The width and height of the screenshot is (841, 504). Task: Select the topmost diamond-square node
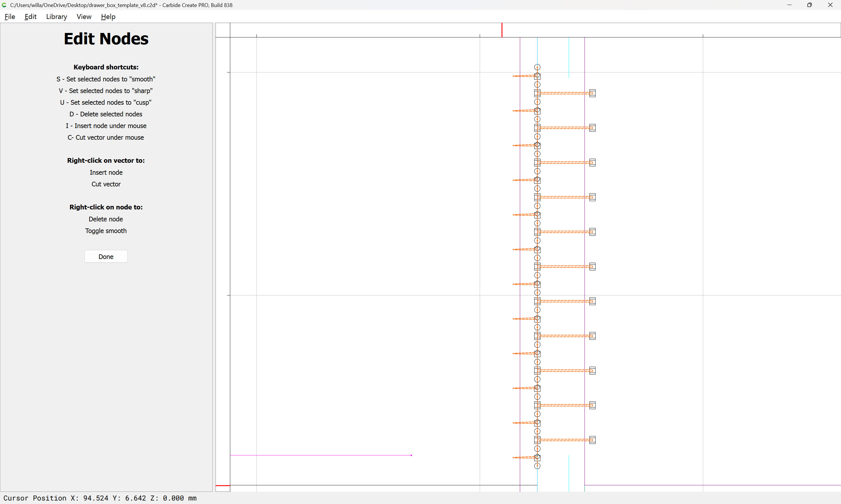[x=537, y=76]
